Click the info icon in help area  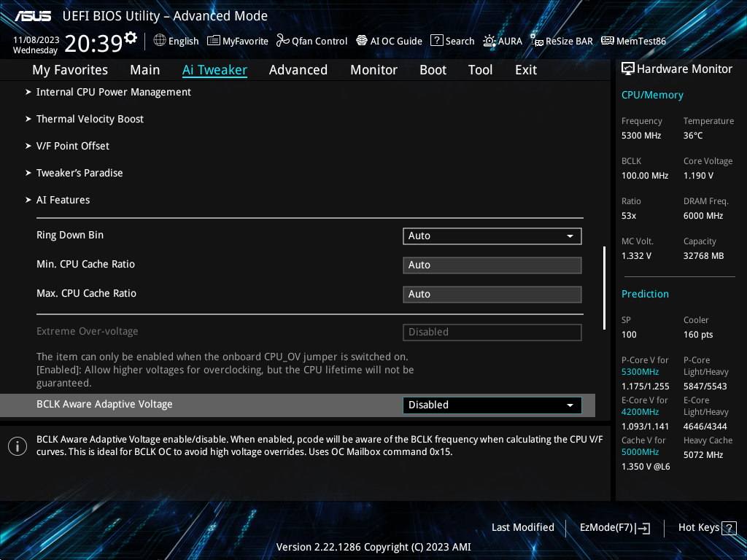18,446
